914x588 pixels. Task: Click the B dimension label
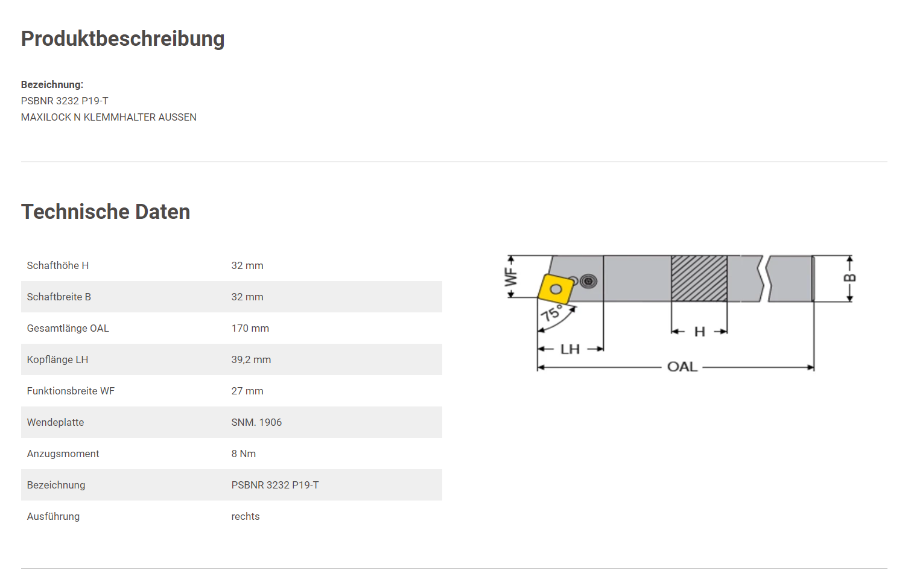click(x=849, y=278)
